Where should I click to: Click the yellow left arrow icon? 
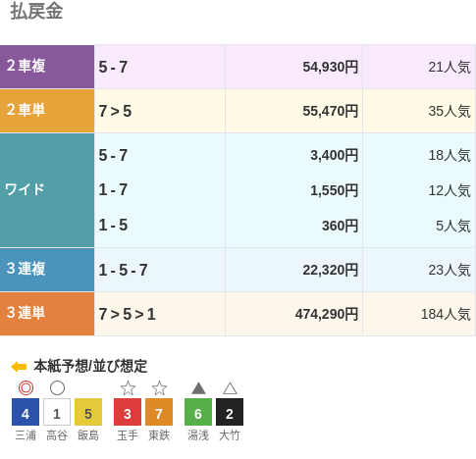tap(19, 367)
